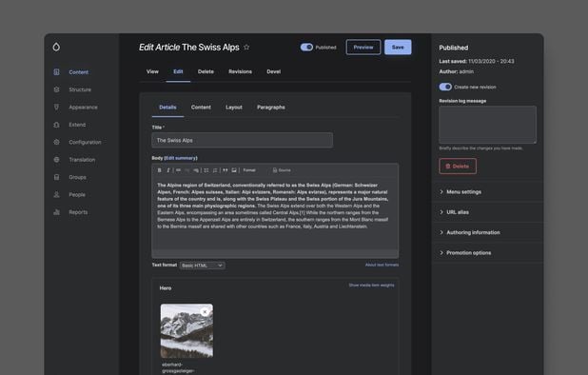The width and height of the screenshot is (588, 375).
Task: Insert bulleted list in editor
Action: point(206,170)
